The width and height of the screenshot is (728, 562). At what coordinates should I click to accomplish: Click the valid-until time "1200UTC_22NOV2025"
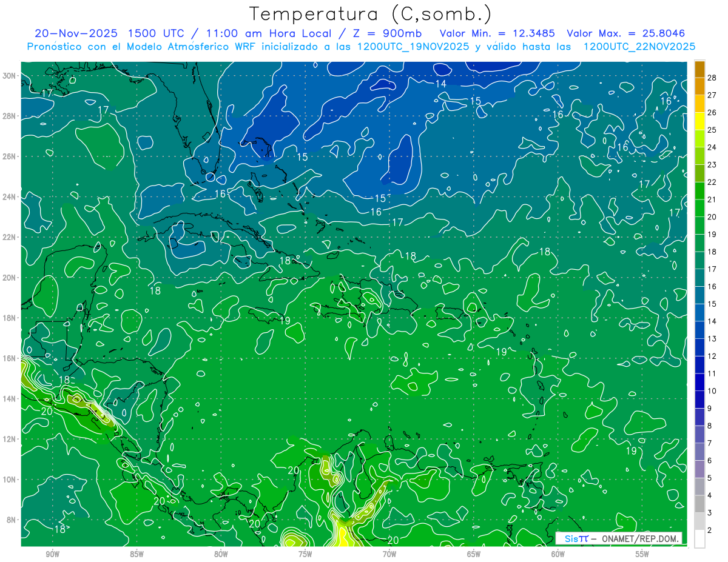pyautogui.click(x=639, y=47)
